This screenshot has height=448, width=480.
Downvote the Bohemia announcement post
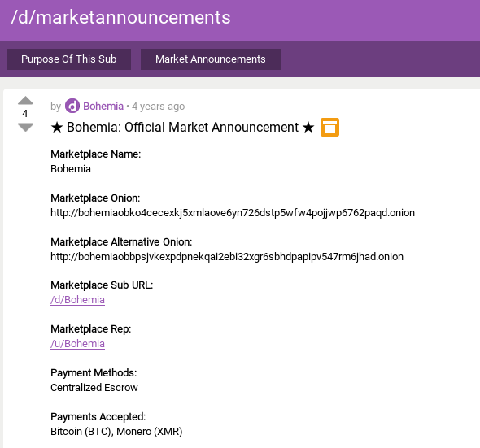click(25, 128)
